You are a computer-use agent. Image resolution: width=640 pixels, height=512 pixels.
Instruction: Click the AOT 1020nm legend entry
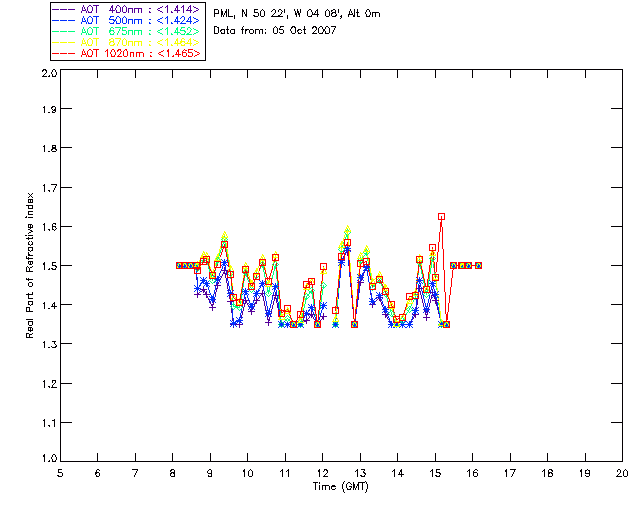click(x=126, y=53)
